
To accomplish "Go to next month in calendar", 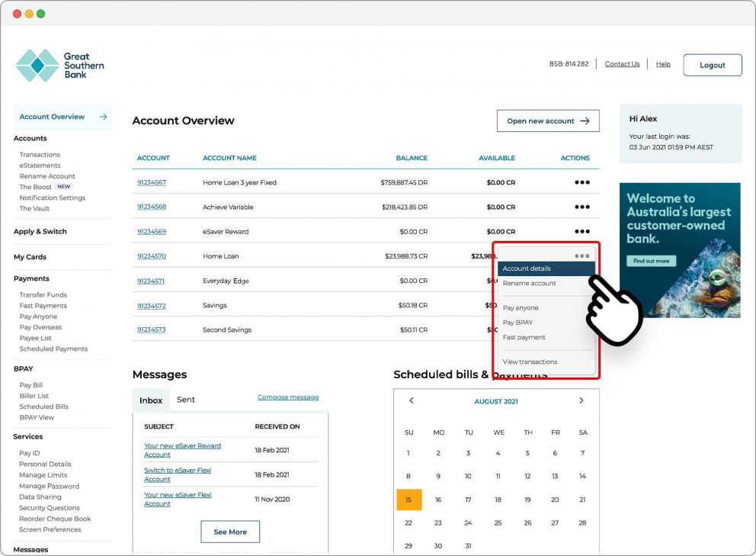I will tap(581, 400).
